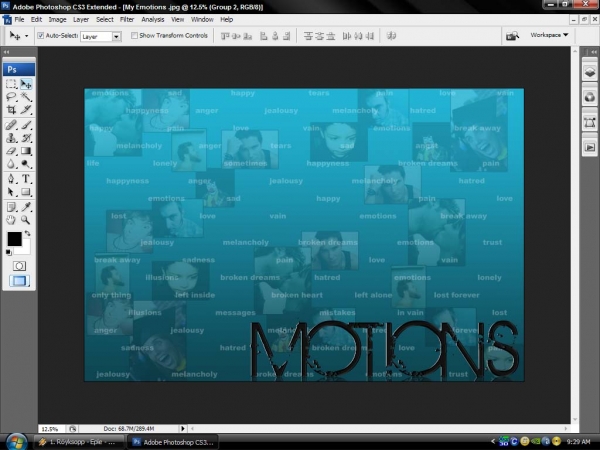Show hidden system tray icons arrow

(493, 442)
